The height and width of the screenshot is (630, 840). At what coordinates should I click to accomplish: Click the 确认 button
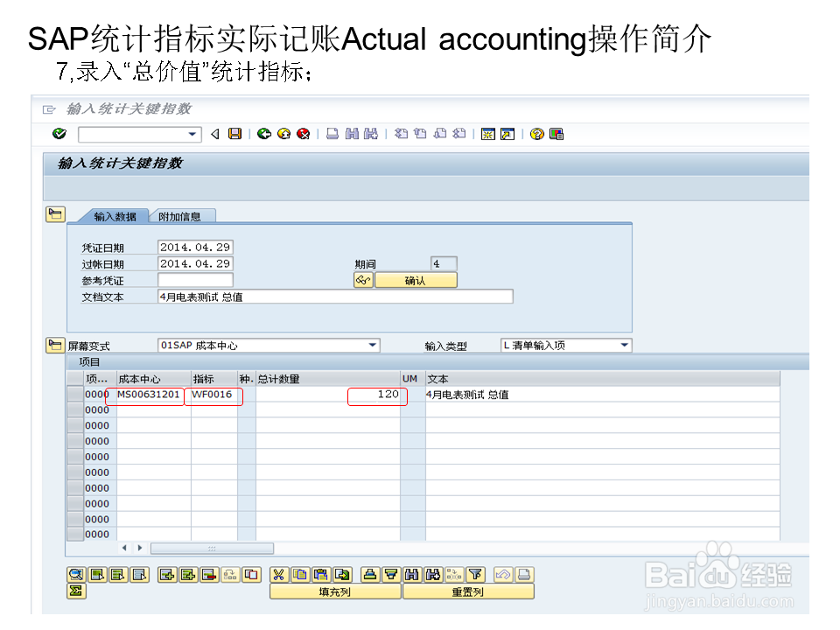(416, 280)
